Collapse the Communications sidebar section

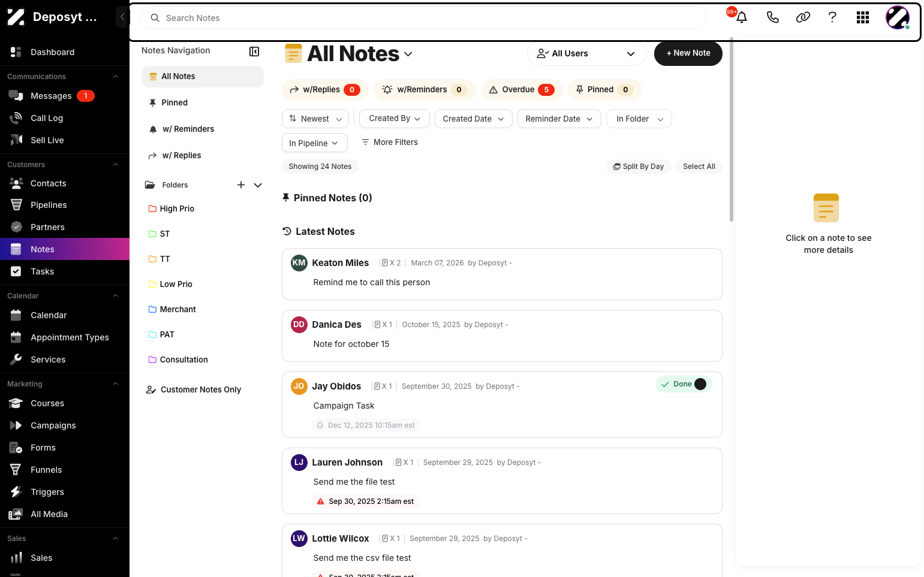[x=116, y=76]
